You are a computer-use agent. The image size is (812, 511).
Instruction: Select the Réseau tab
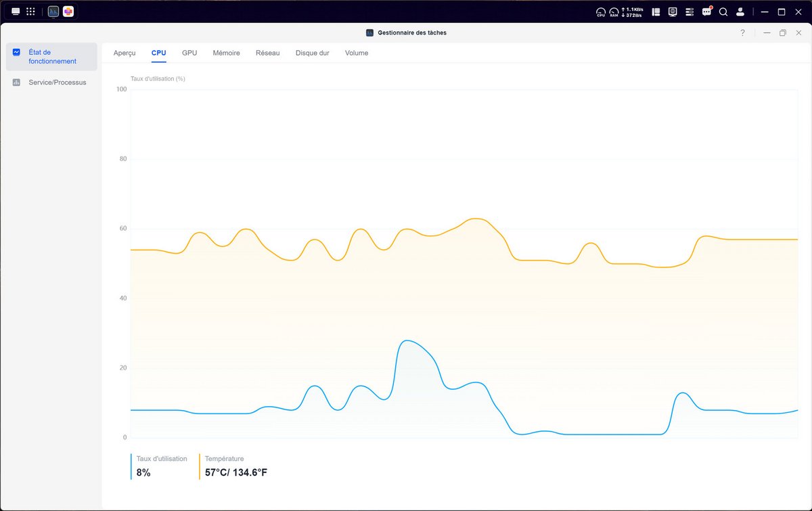point(267,53)
